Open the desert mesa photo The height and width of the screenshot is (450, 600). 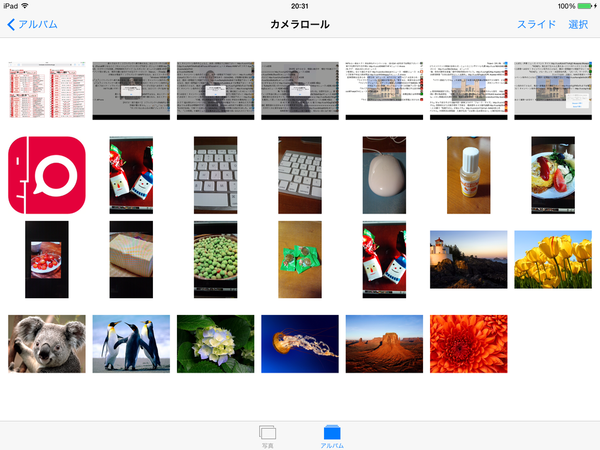click(384, 344)
